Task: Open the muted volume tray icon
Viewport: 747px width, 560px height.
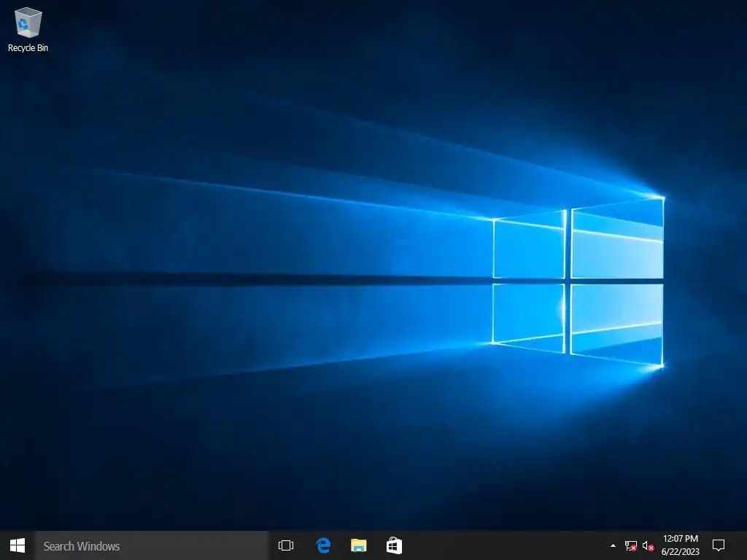Action: pos(648,545)
